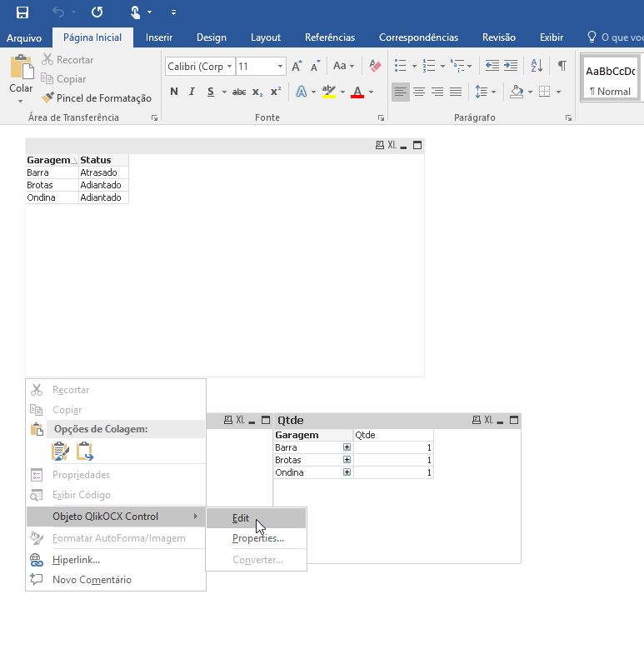Screen dimensions: 644x659
Task: Toggle italic formatting
Action: pyautogui.click(x=192, y=92)
